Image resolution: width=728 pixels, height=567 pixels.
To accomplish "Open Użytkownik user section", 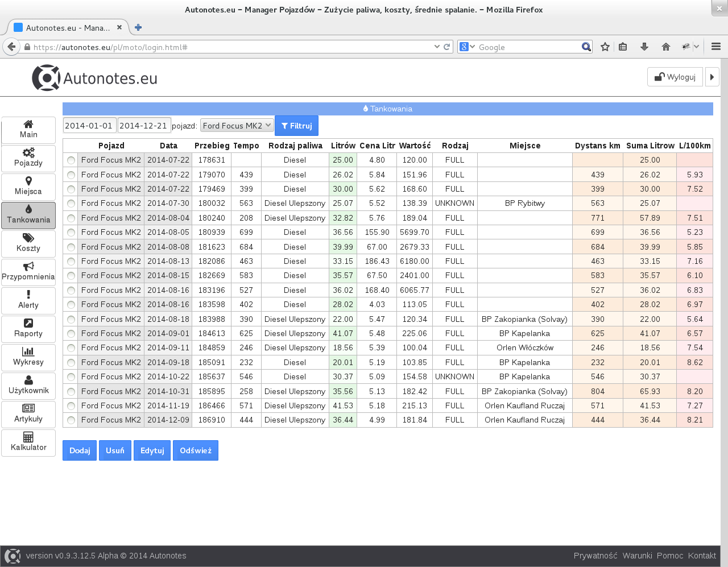I will pos(28,386).
